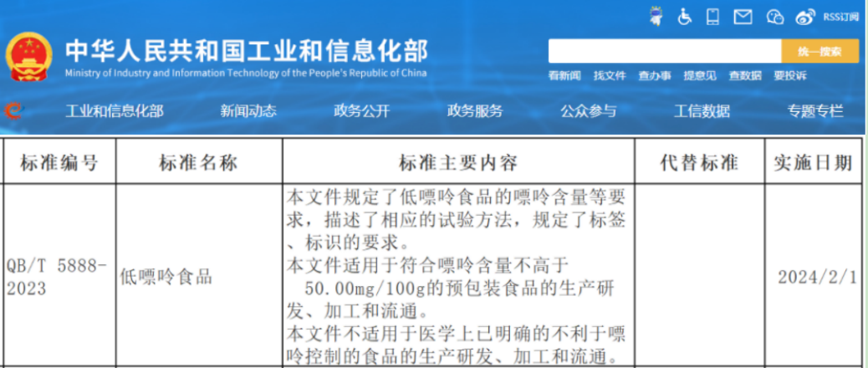This screenshot has width=868, height=368.
Task: Open the 查办事 quick link
Action: [655, 75]
